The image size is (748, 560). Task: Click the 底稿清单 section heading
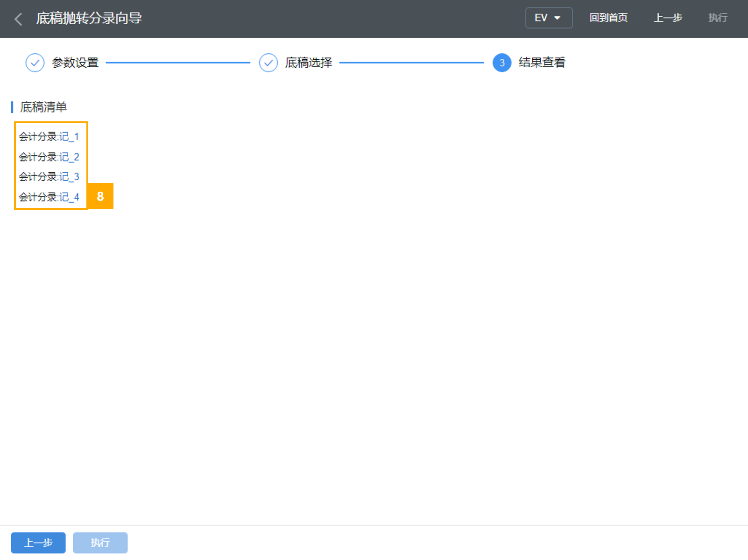pyautogui.click(x=43, y=107)
